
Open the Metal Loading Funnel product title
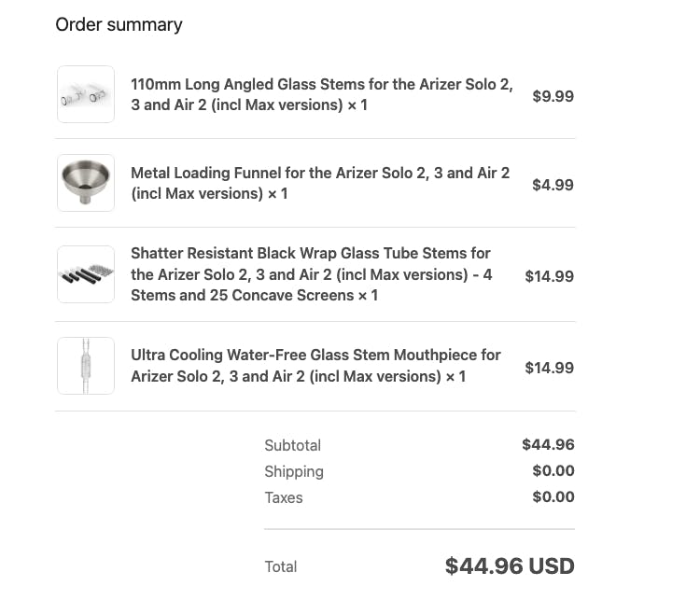point(319,183)
